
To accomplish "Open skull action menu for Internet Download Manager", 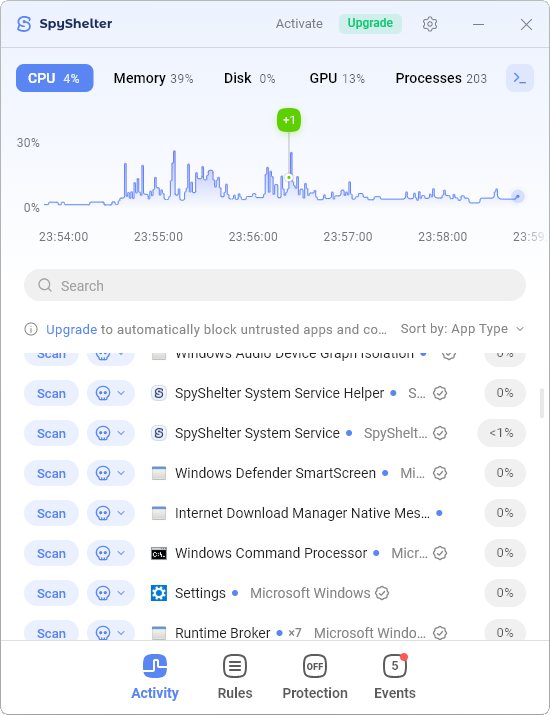I will click(111, 513).
